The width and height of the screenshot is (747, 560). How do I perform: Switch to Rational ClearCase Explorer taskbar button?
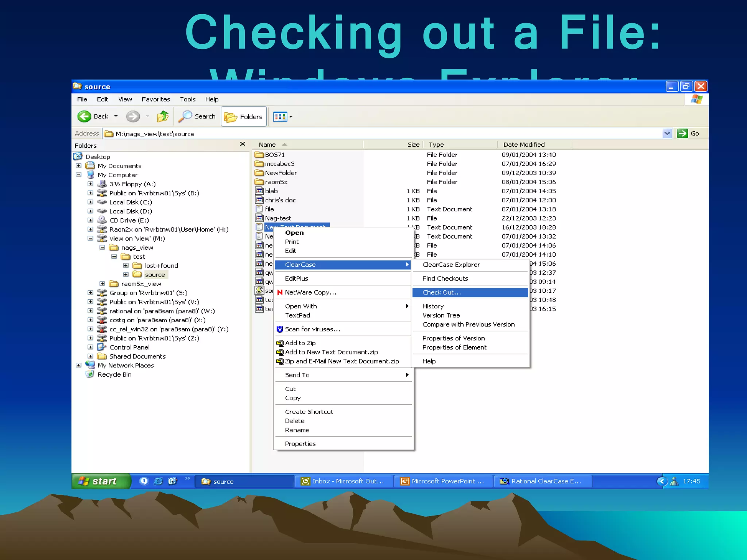(x=543, y=481)
